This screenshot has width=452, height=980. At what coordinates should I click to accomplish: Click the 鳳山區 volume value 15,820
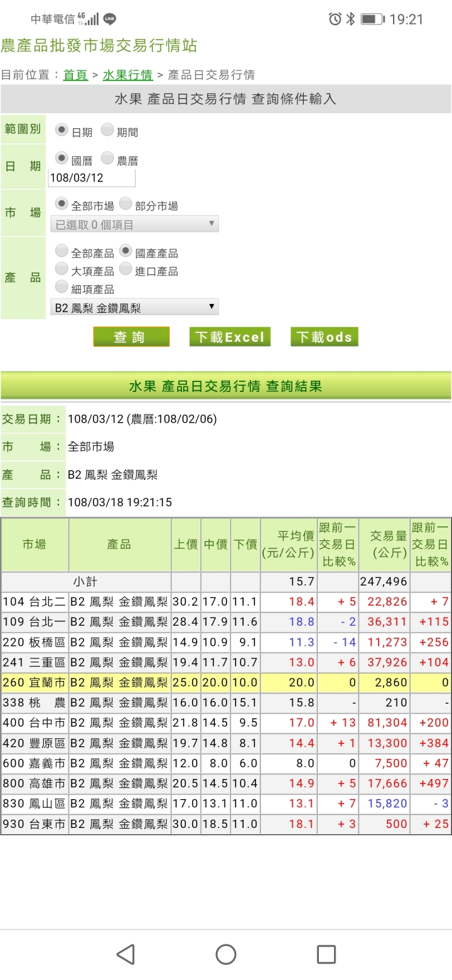tap(387, 803)
